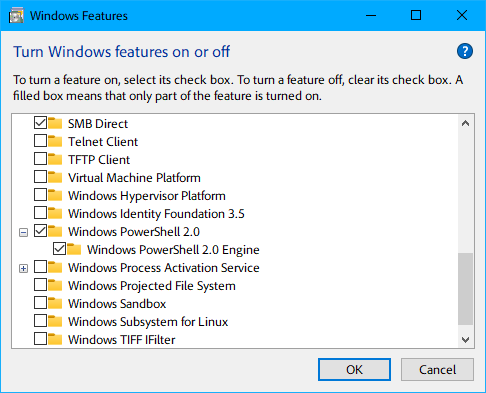Select the Windows Hypervisor Platform label
The width and height of the screenshot is (486, 393).
pos(147,196)
